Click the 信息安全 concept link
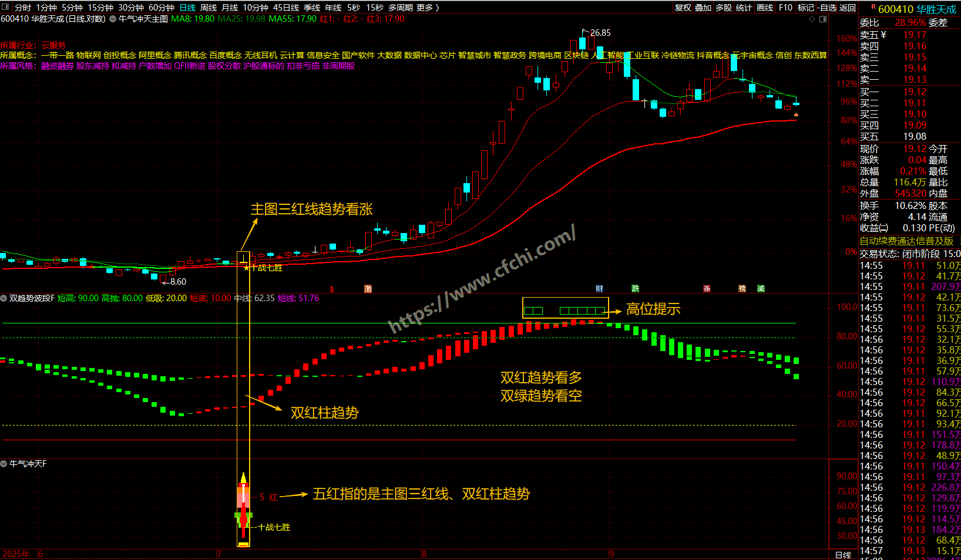This screenshot has width=961, height=560. 323,55
